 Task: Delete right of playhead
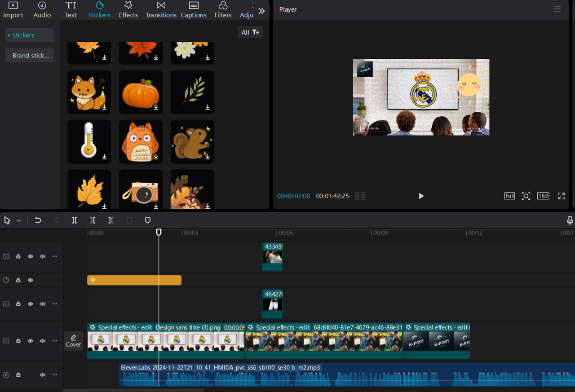[111, 220]
